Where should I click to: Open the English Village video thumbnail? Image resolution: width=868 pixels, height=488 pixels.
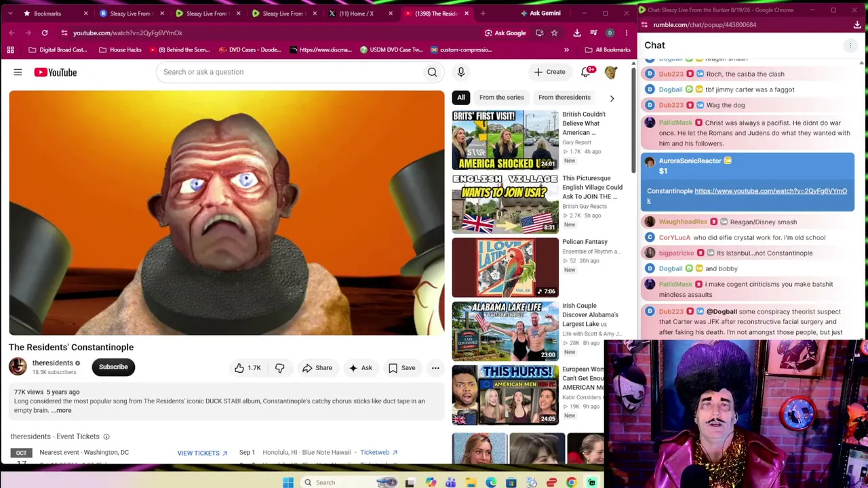click(505, 204)
